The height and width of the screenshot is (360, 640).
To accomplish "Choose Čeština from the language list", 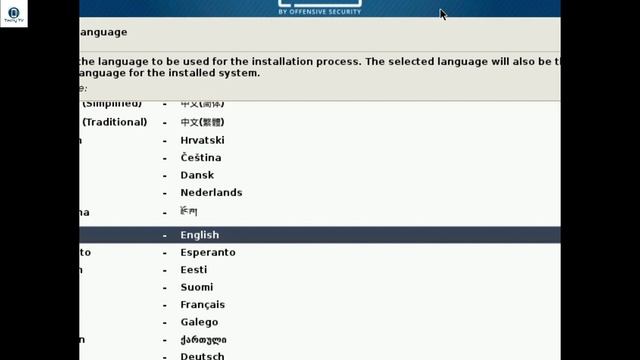I will pos(320,158).
